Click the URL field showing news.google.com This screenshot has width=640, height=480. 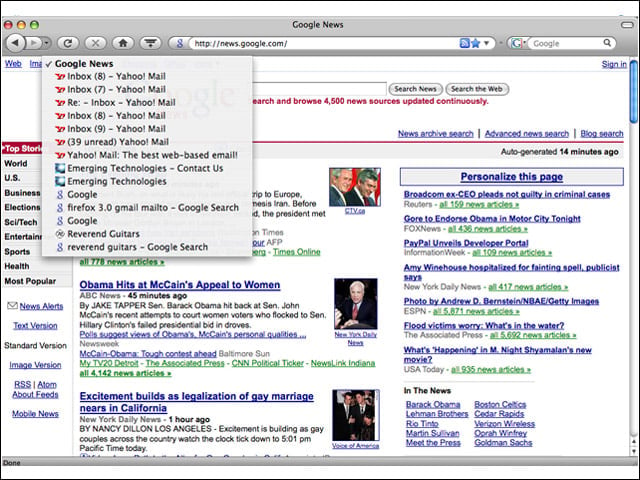[324, 43]
